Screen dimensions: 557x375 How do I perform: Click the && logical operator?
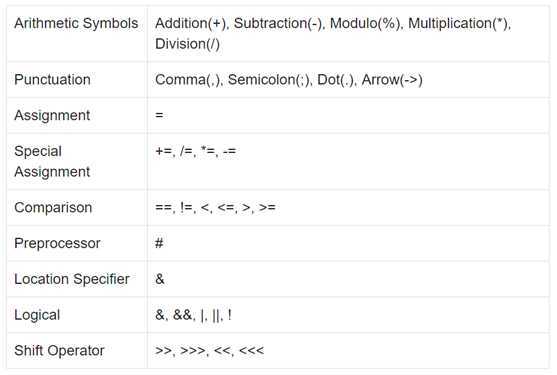(x=182, y=315)
